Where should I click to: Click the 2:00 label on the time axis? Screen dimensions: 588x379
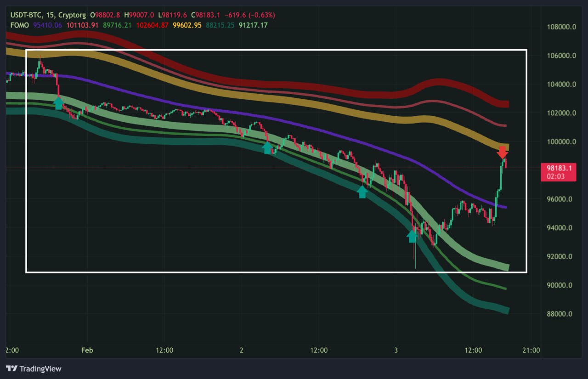12,350
